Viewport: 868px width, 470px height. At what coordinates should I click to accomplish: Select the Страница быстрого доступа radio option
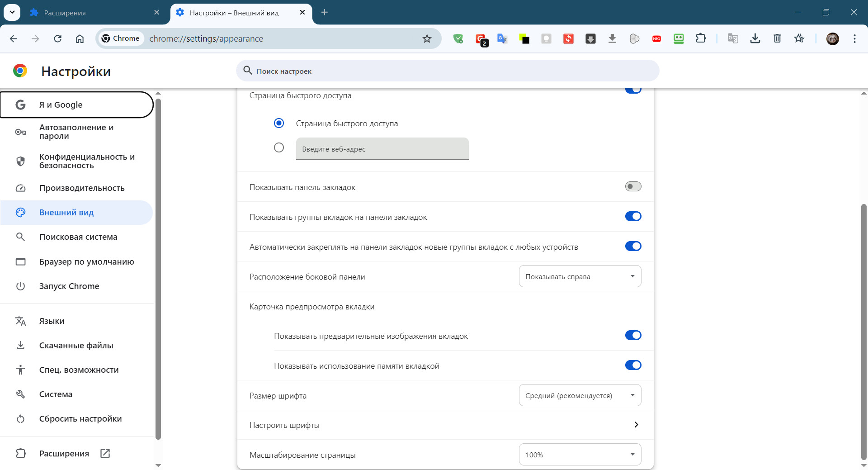[x=279, y=123]
